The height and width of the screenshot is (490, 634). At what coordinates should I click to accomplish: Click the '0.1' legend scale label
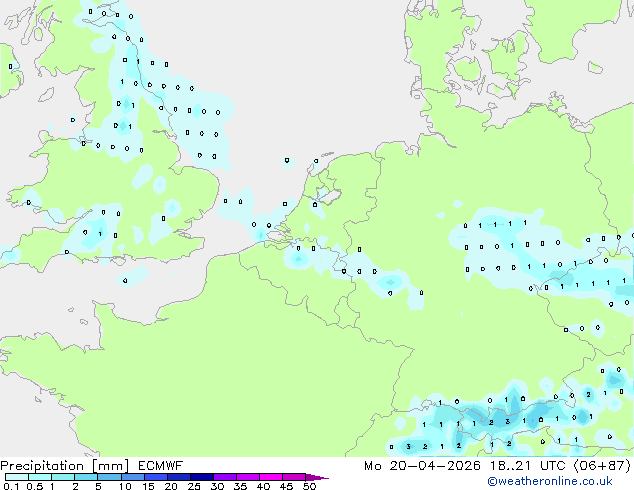pyautogui.click(x=11, y=486)
